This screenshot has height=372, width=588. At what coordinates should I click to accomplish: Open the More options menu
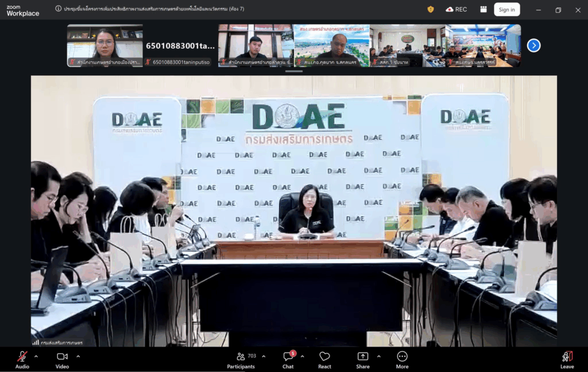pyautogui.click(x=402, y=359)
